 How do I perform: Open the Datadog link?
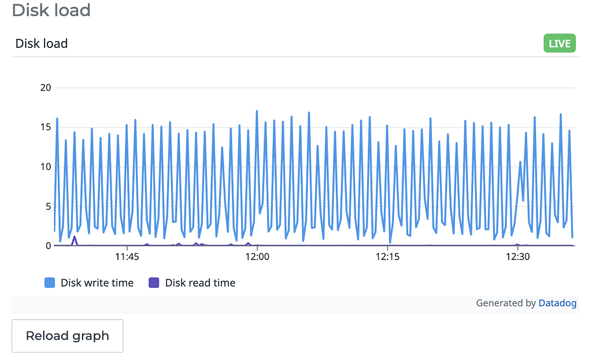(x=557, y=303)
